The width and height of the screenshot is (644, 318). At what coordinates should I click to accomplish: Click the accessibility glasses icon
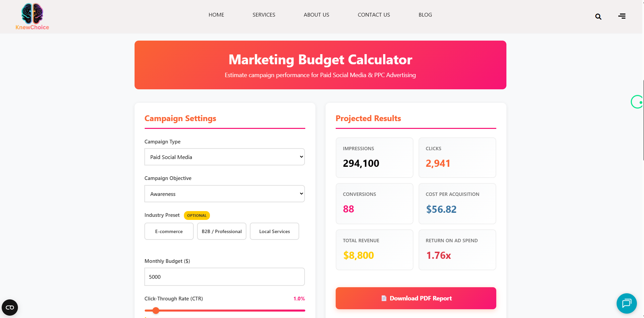click(x=10, y=308)
